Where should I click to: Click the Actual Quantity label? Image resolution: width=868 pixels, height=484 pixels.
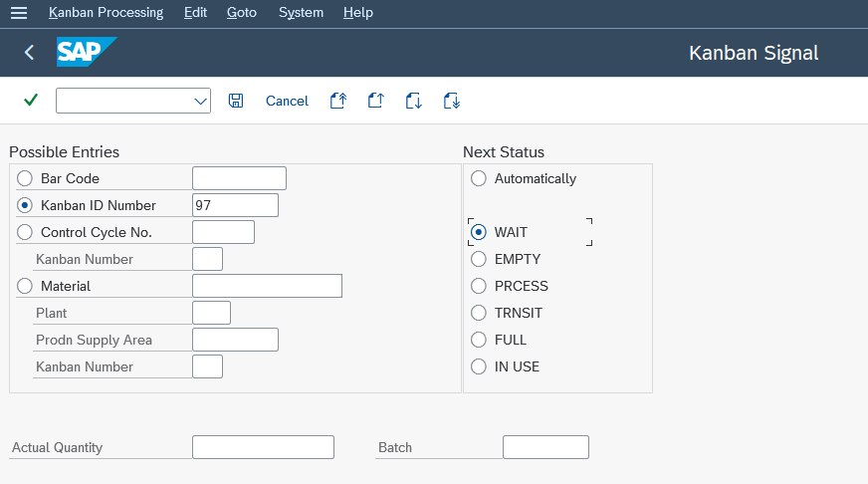click(58, 447)
